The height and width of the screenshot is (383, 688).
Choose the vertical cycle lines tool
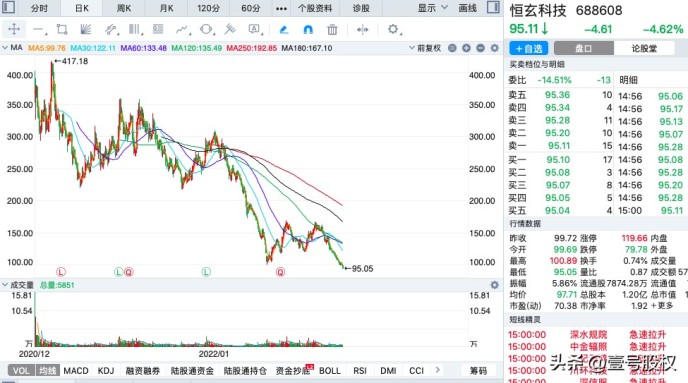(134, 29)
